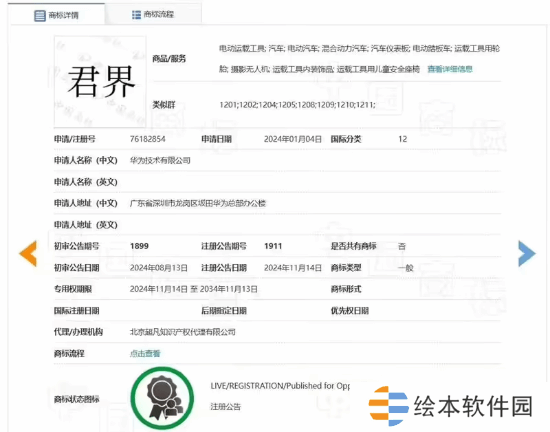The width and height of the screenshot is (550, 432).
Task: Click the 商品/服务 label
Action: 169,59
